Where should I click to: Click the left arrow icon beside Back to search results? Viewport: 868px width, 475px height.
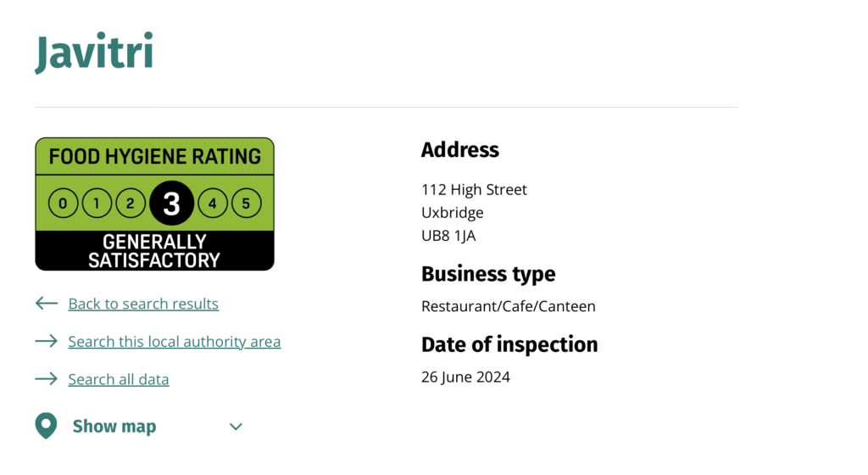(46, 304)
